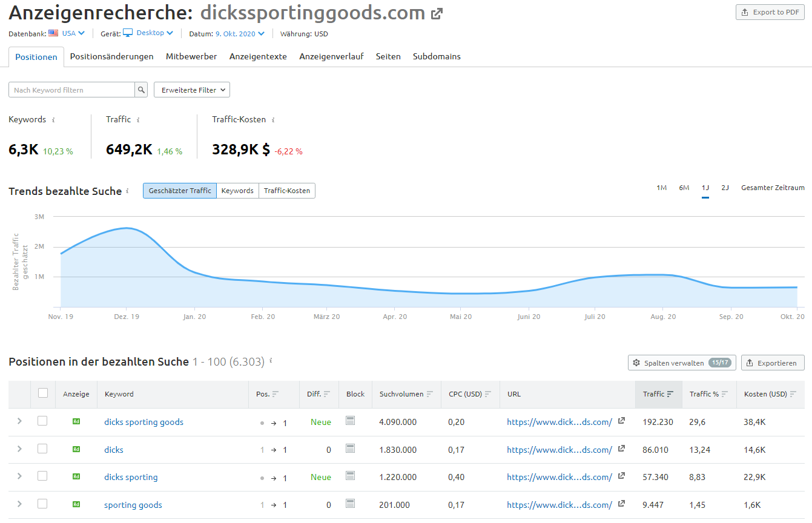This screenshot has width=812, height=523.
Task: Open the Datum 9. Okt. 2020 dropdown
Action: click(x=240, y=34)
